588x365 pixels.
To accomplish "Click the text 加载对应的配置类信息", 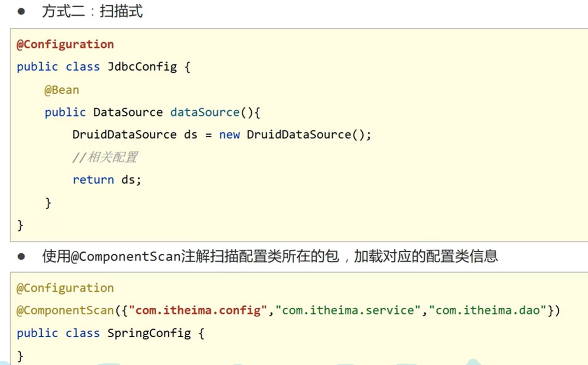I will (x=426, y=256).
